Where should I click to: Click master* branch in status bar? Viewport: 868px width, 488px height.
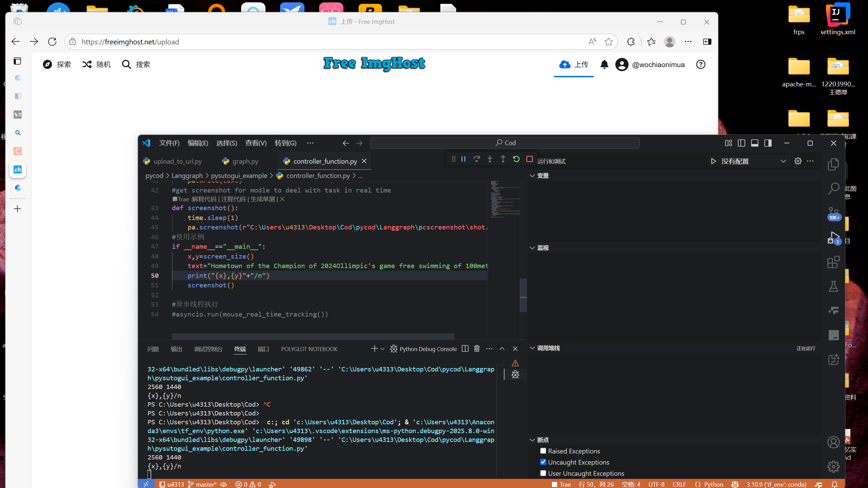coord(202,484)
